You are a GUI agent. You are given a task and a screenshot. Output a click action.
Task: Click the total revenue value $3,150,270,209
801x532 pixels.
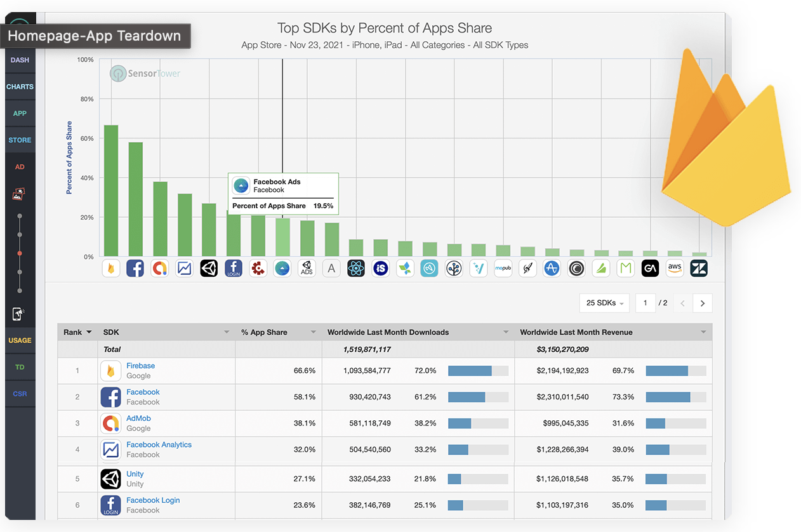coord(562,349)
